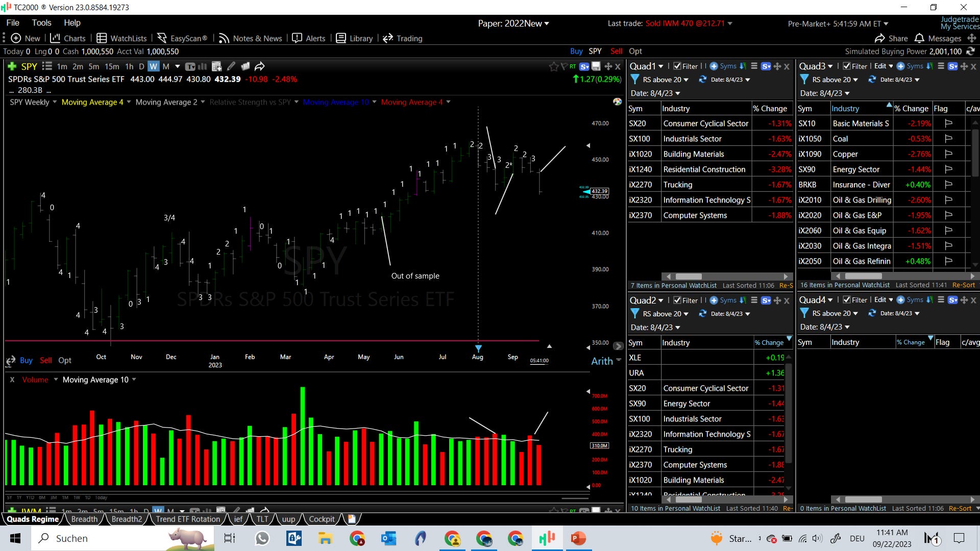Flag the Coal row in Quad3

point(948,139)
